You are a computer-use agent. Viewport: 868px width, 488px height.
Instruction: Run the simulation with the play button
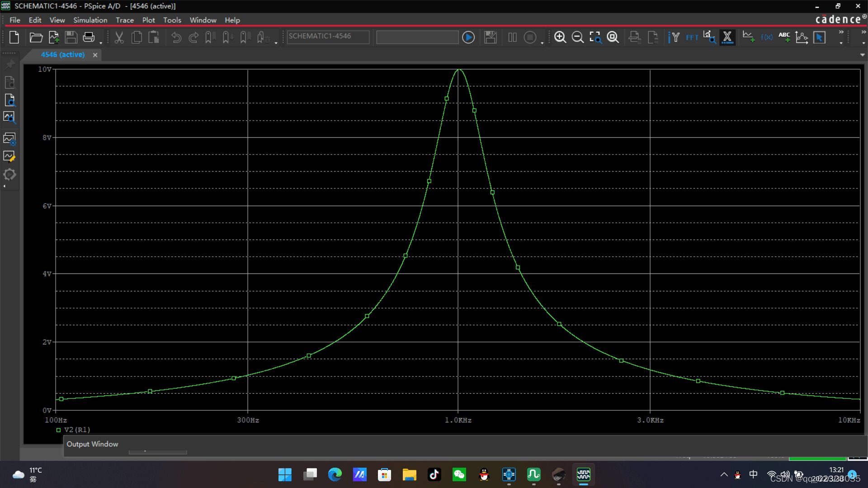point(468,37)
